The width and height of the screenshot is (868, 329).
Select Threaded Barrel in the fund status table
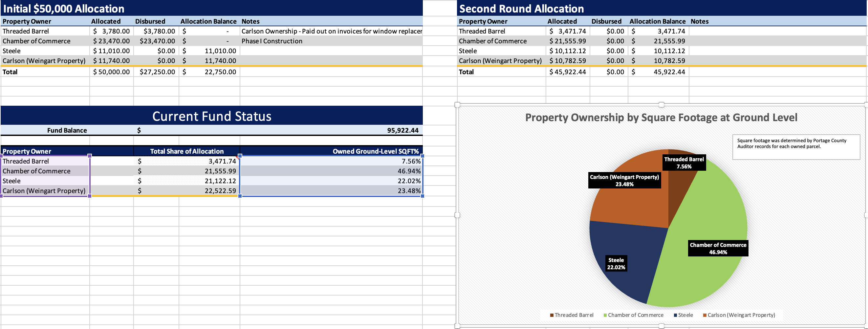(45, 161)
